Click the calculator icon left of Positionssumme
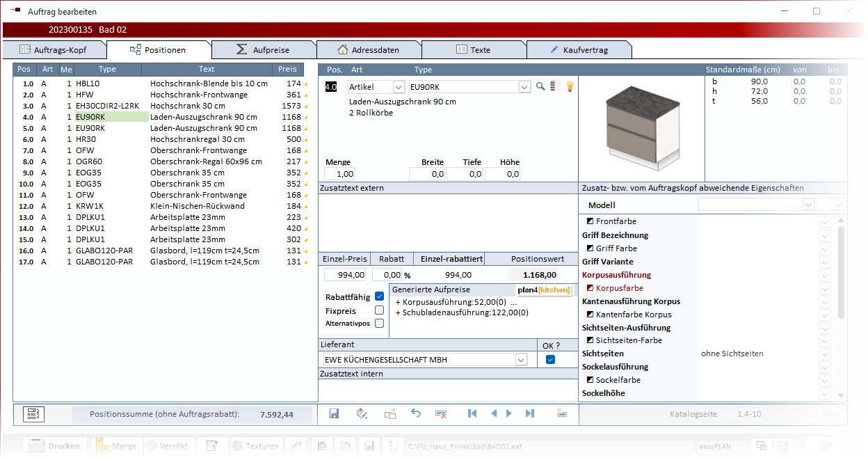The height and width of the screenshot is (460, 868). (33, 414)
